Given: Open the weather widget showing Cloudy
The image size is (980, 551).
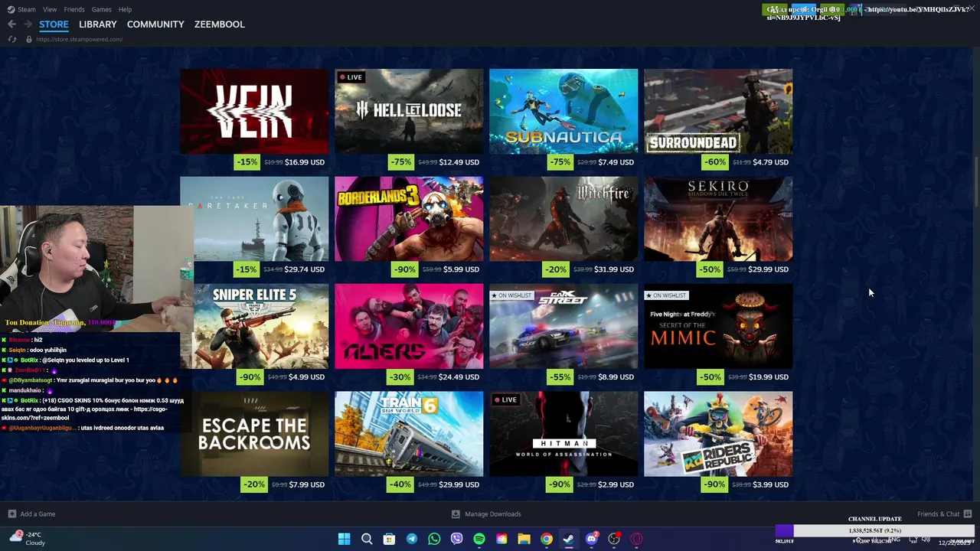Looking at the screenshot, I should [28, 539].
